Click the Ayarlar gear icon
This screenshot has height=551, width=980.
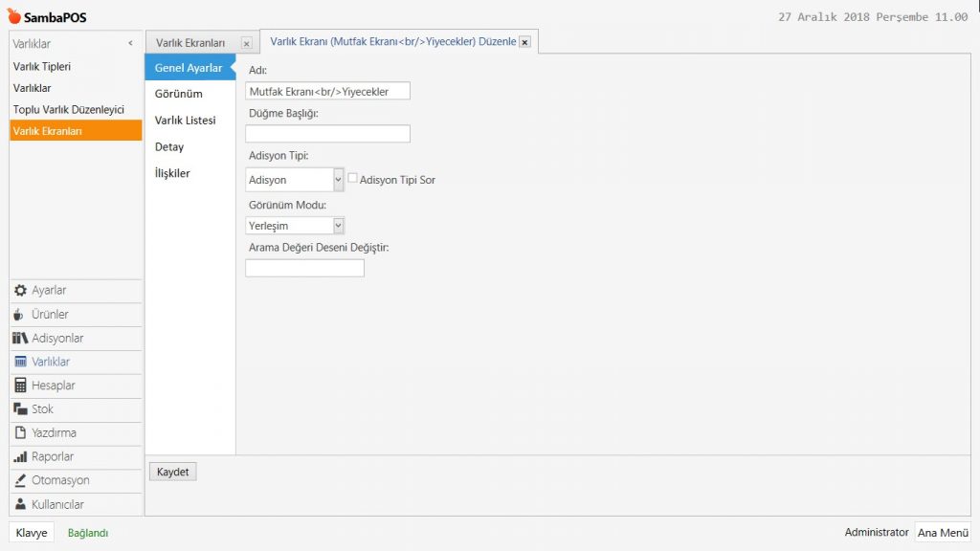[20, 291]
